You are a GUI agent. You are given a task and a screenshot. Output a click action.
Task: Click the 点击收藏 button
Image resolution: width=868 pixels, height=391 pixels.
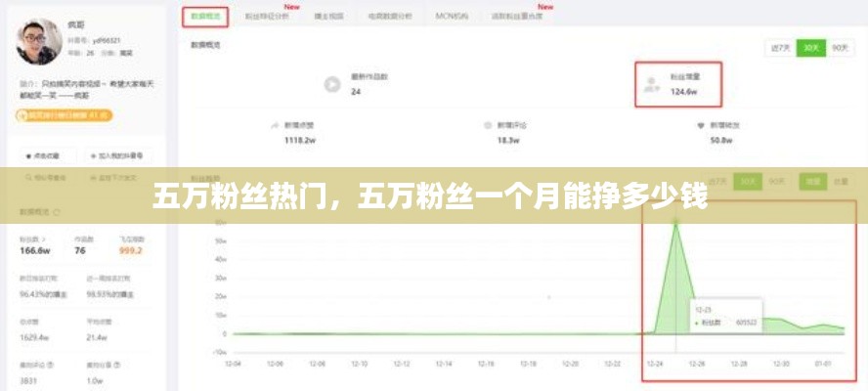(x=49, y=155)
